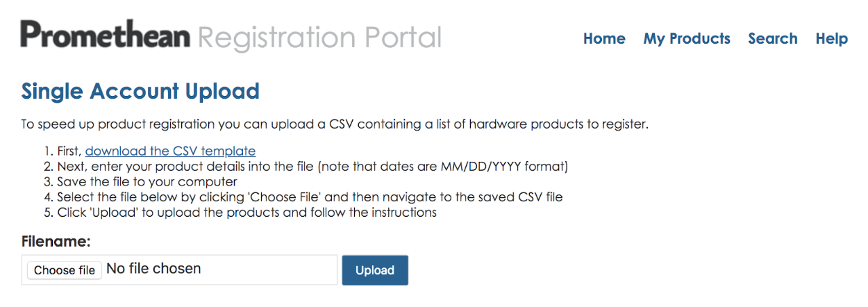Open the Search page
The height and width of the screenshot is (307, 868).
pos(773,39)
